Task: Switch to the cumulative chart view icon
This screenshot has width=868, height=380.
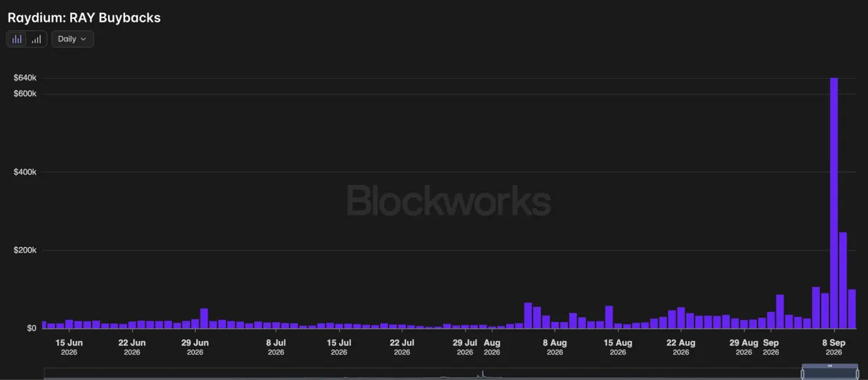Action: coord(37,39)
